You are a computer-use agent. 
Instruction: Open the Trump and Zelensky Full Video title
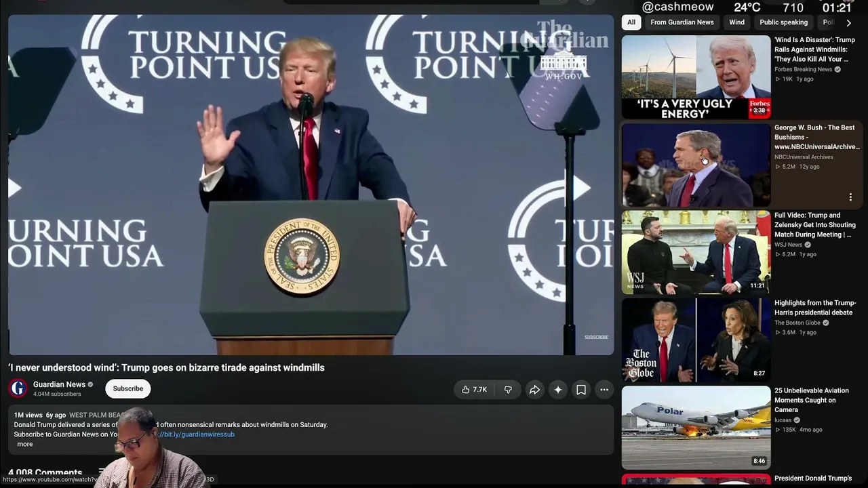click(814, 225)
